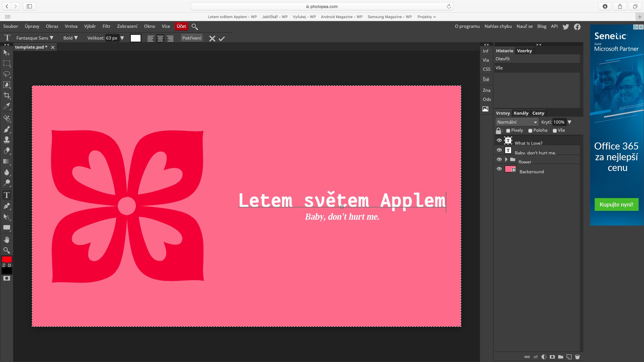Open the Fantasque Sans font dropdown
Viewport: 644px width, 362px height.
point(35,38)
